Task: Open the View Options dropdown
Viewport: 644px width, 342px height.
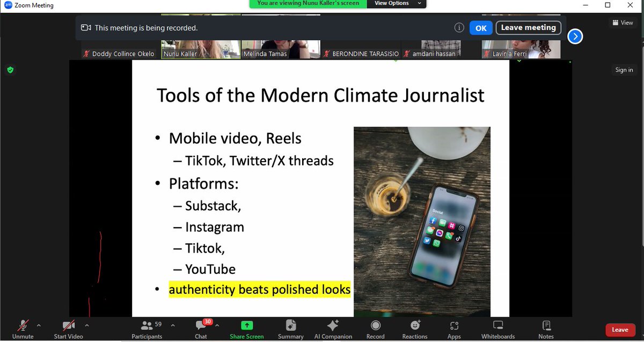Action: tap(397, 3)
